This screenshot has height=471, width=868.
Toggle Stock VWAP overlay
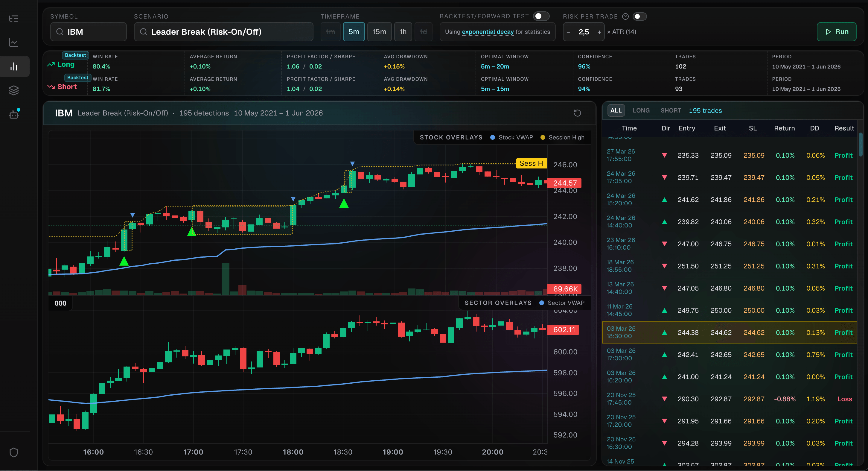[x=511, y=137]
